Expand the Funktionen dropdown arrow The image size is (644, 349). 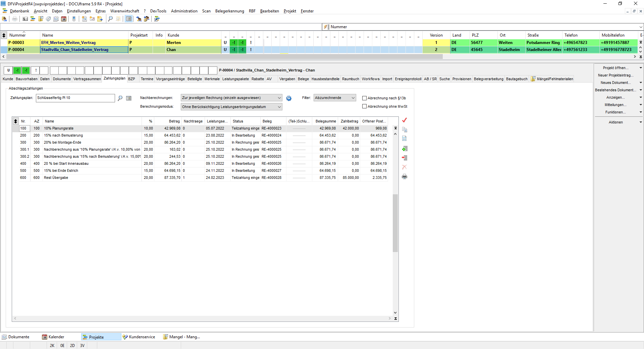click(641, 112)
